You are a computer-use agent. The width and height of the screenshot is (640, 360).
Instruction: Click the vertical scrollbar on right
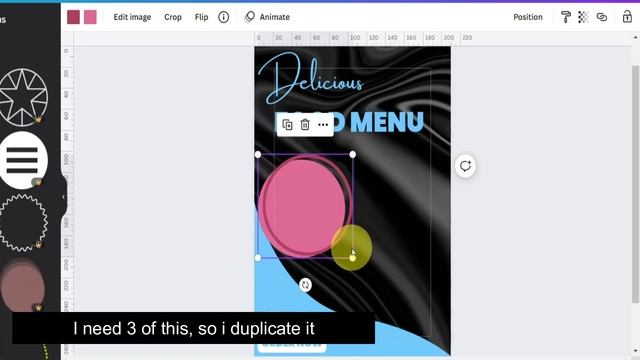pyautogui.click(x=635, y=184)
